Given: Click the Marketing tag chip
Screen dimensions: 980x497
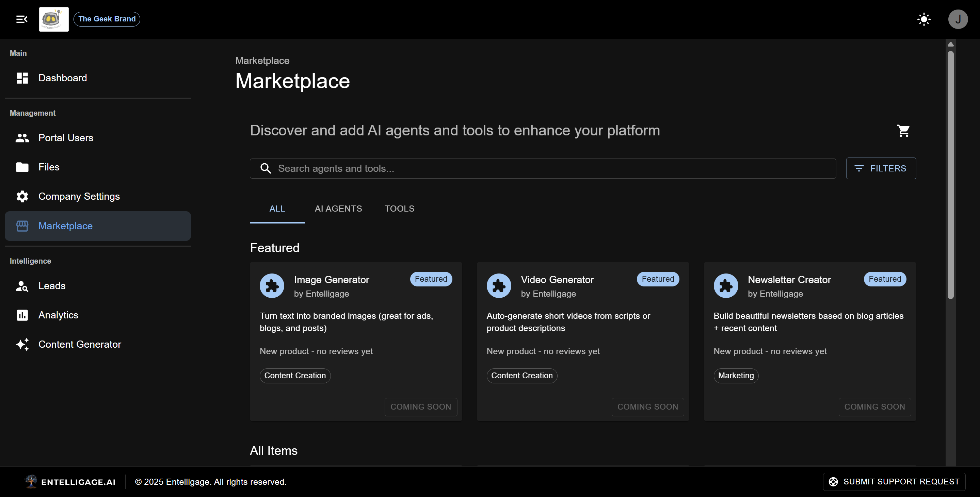Looking at the screenshot, I should point(736,376).
